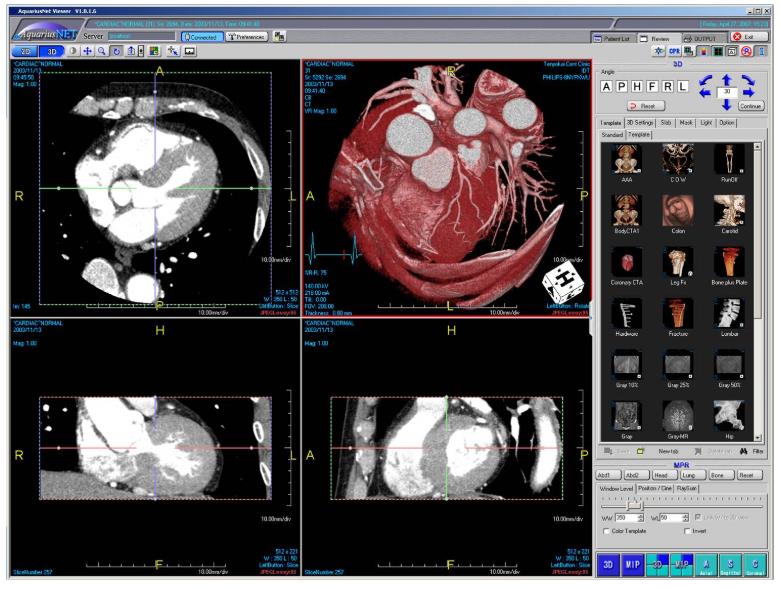Switch to Axial view layout button
781x589 pixels.
point(707,565)
